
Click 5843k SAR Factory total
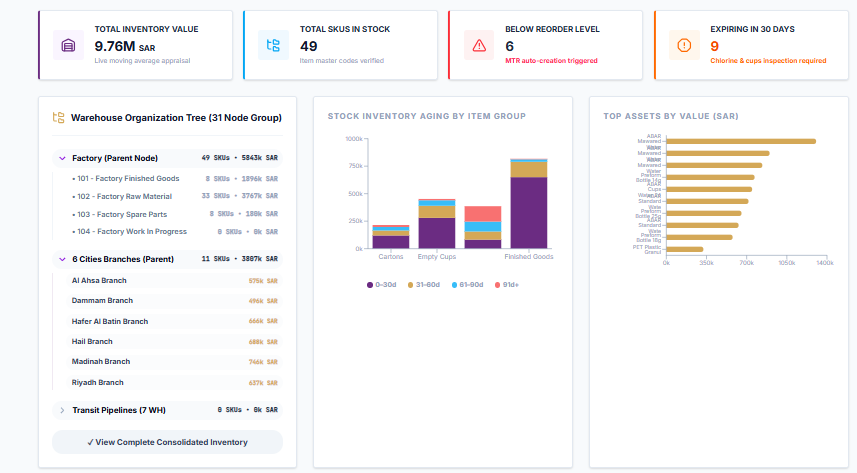click(260, 158)
